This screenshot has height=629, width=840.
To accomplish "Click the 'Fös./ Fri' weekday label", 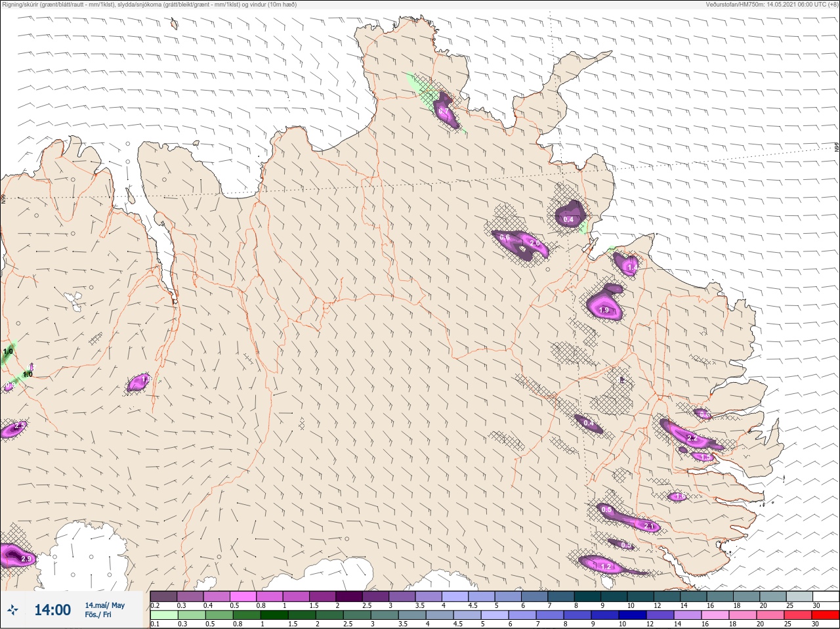I will [98, 615].
